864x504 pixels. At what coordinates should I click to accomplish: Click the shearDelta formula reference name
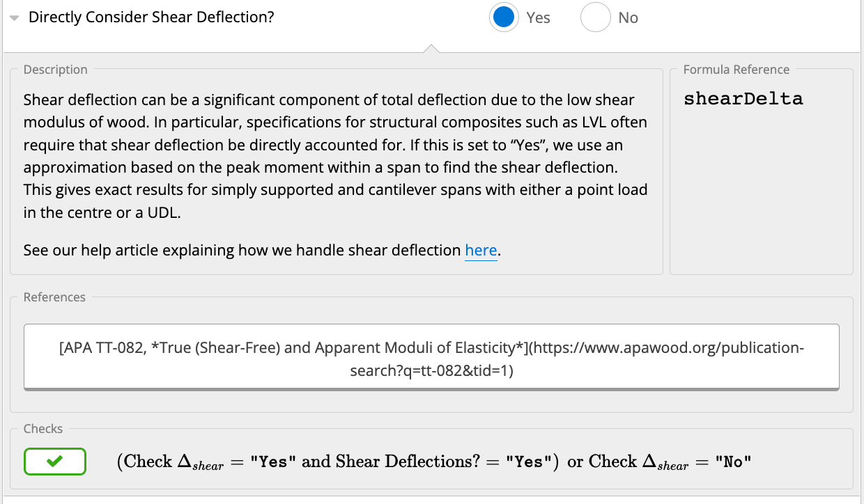(743, 99)
